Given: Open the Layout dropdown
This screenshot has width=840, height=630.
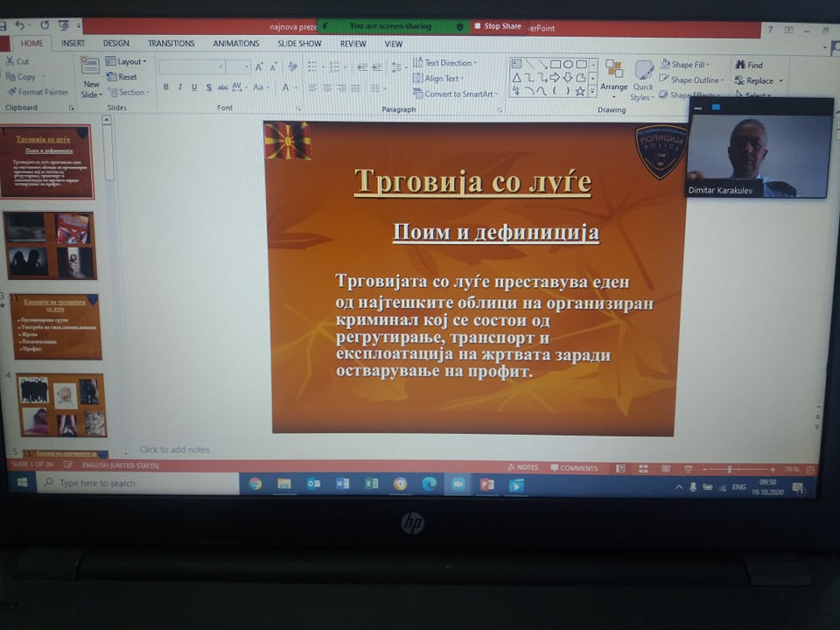Looking at the screenshot, I should [126, 61].
